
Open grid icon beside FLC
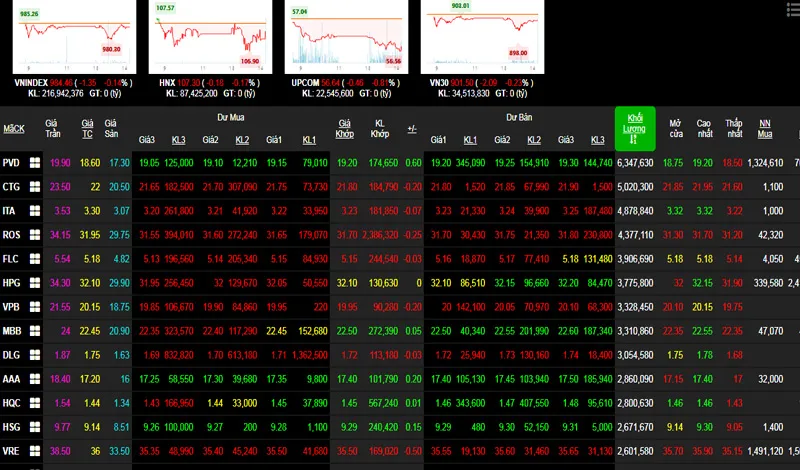click(35, 259)
